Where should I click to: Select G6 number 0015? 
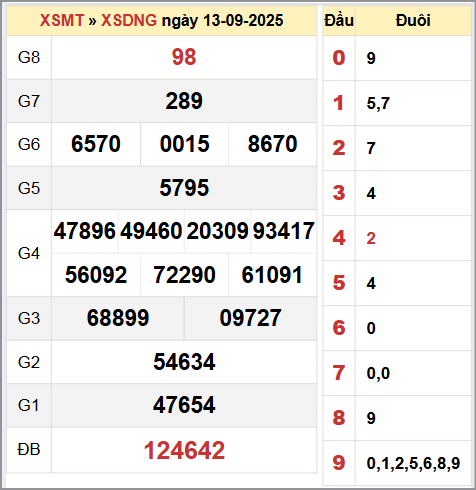[185, 144]
